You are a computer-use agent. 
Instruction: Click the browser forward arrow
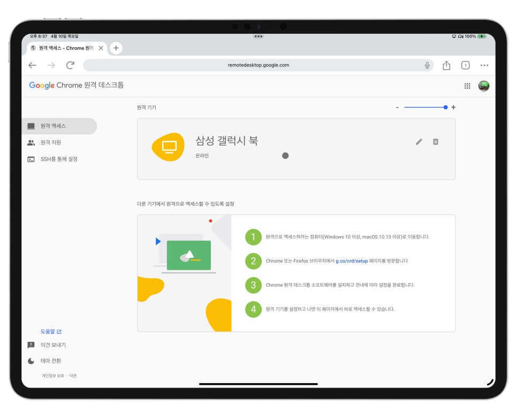(x=51, y=65)
